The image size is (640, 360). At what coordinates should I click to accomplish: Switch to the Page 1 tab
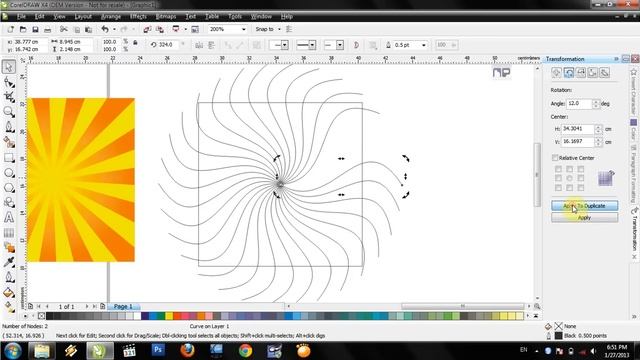pos(123,306)
